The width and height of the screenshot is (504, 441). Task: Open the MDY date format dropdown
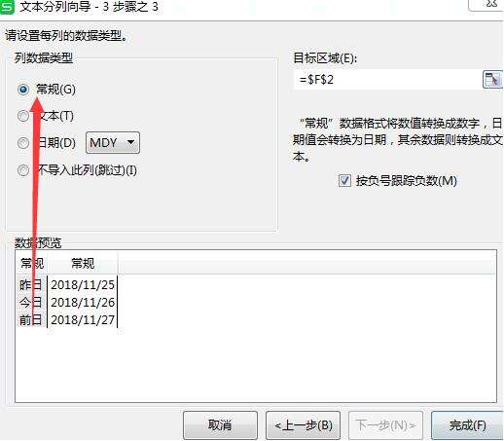coord(113,142)
